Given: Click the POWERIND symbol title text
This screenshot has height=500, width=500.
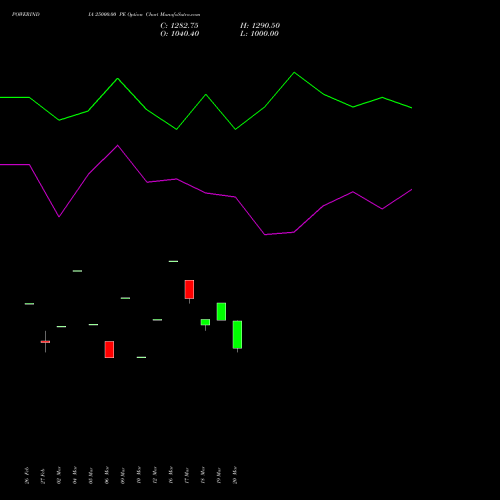Looking at the screenshot, I should pos(26,14).
